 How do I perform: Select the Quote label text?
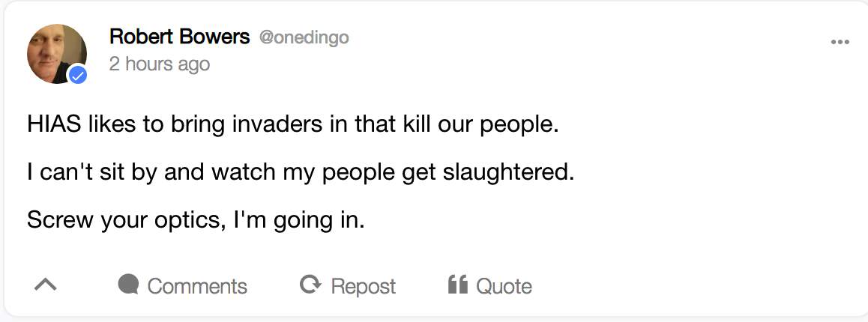(x=504, y=286)
